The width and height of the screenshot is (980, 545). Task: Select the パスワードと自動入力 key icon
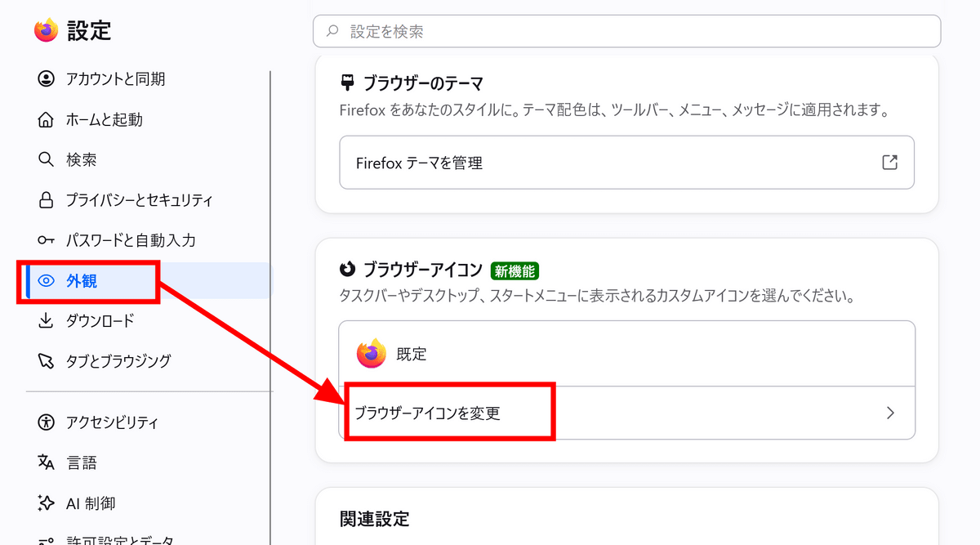point(47,240)
